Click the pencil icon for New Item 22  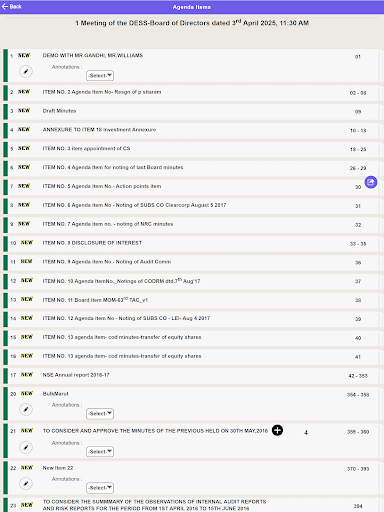pos(26,483)
